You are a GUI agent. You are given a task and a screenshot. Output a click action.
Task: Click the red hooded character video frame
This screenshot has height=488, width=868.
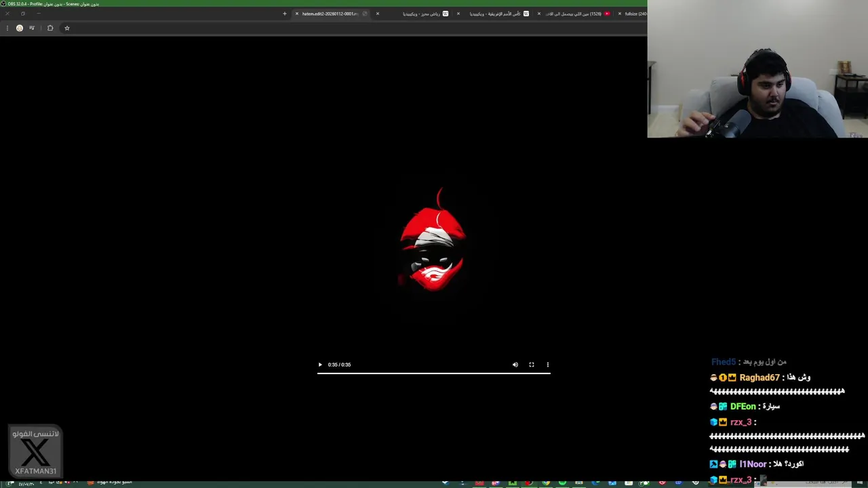point(433,240)
